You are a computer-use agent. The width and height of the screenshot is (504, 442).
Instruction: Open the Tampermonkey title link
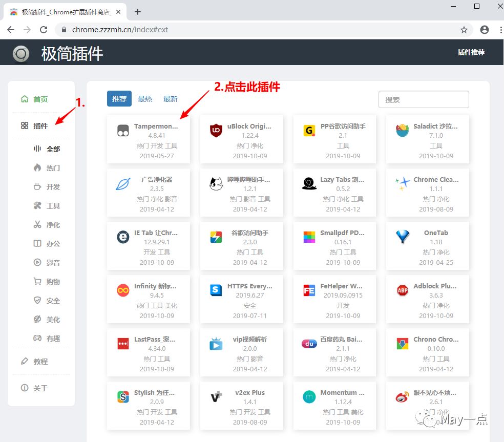pos(156,127)
